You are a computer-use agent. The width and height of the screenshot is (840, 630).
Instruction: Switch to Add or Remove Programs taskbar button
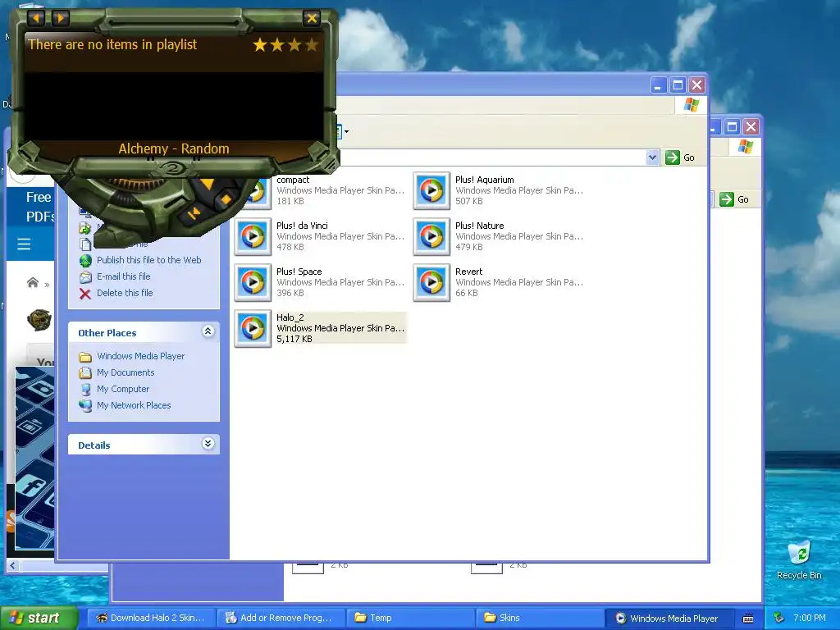tap(281, 618)
